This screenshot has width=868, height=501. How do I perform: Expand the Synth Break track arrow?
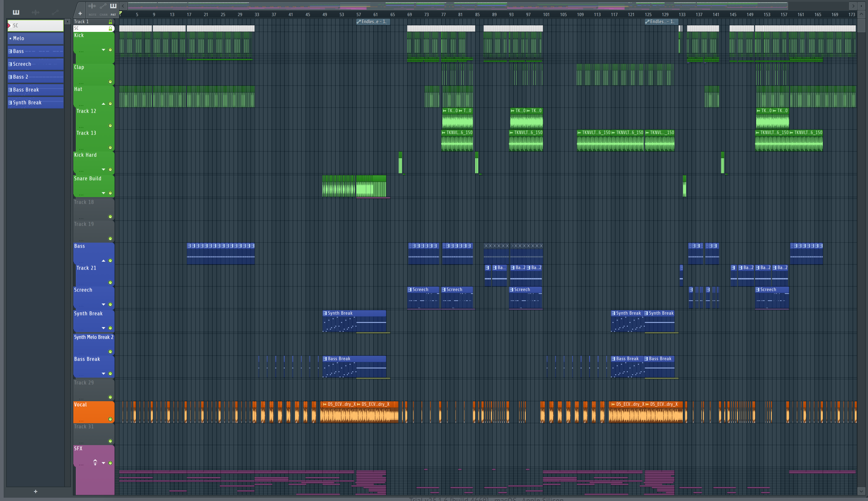104,328
